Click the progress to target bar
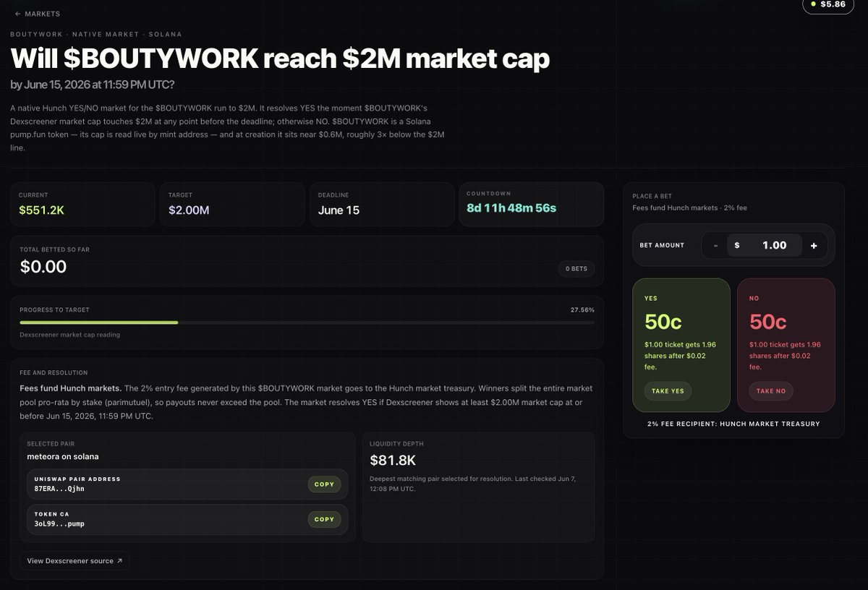This screenshot has width=868, height=590. (307, 322)
